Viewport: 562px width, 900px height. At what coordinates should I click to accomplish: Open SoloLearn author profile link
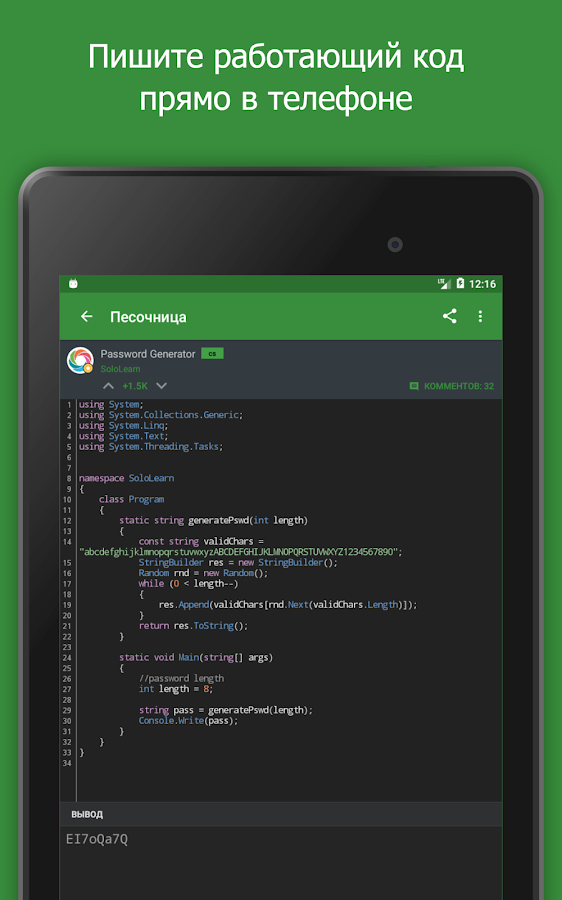tap(120, 369)
